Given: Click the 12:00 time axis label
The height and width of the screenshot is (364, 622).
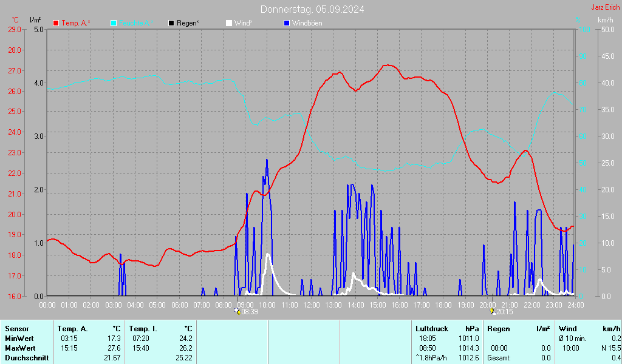Looking at the screenshot, I should click(x=312, y=305).
